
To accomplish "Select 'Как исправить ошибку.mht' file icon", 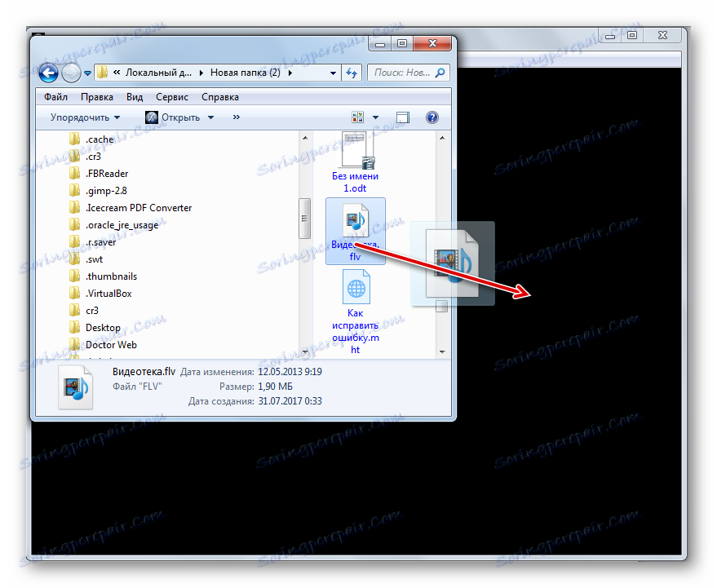I will 356,288.
